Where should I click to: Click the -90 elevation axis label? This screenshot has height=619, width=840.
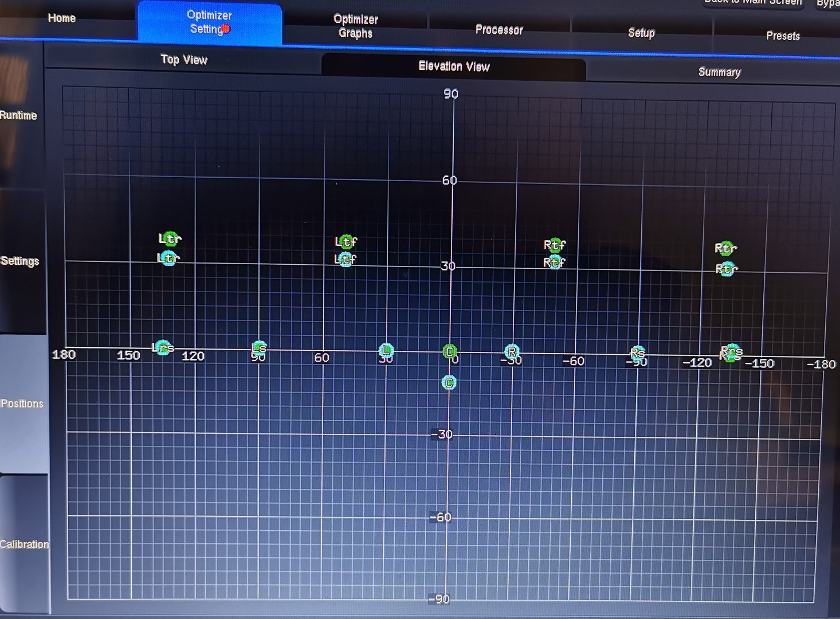439,600
